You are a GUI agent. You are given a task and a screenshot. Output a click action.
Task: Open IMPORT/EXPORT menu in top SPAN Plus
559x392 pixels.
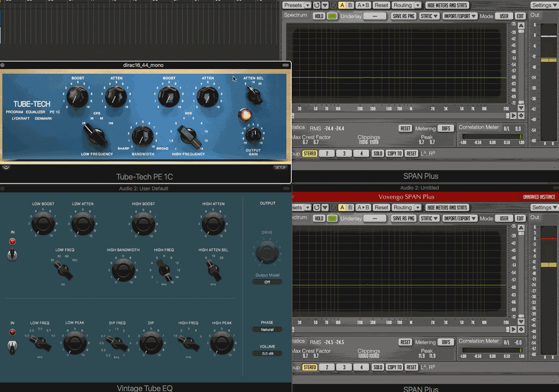(460, 16)
